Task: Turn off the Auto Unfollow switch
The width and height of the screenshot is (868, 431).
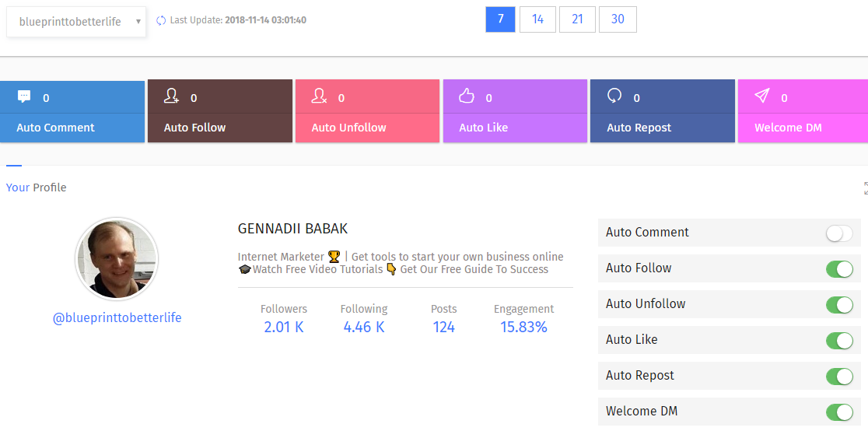Action: pos(839,305)
